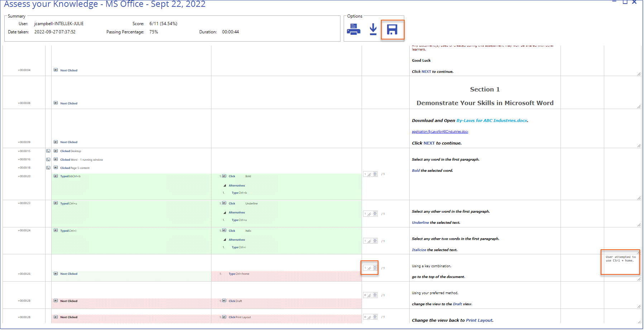Click the duration value '00:00:44'
Viewport: 644px width, 330px height.
pos(230,32)
